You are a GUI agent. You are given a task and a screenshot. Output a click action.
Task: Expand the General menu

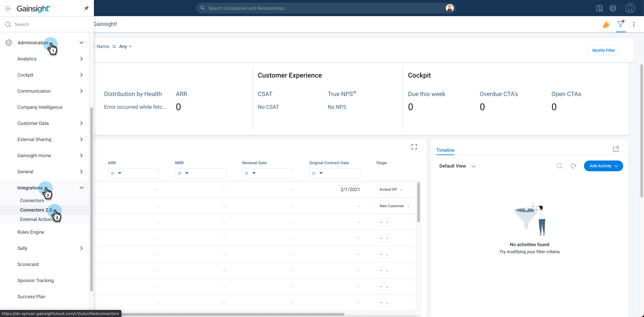click(x=82, y=172)
